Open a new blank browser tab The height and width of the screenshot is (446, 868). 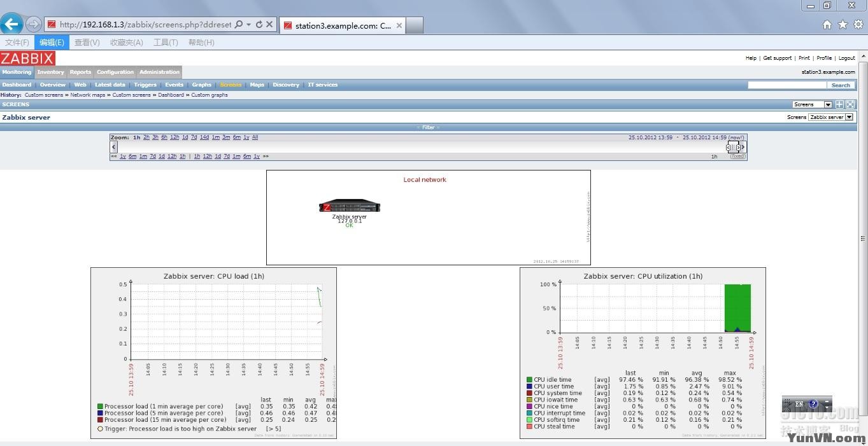tap(415, 25)
